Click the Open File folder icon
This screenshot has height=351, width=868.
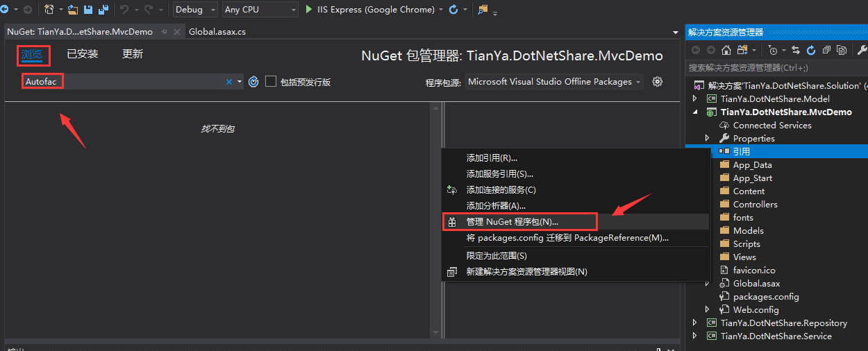pyautogui.click(x=72, y=10)
